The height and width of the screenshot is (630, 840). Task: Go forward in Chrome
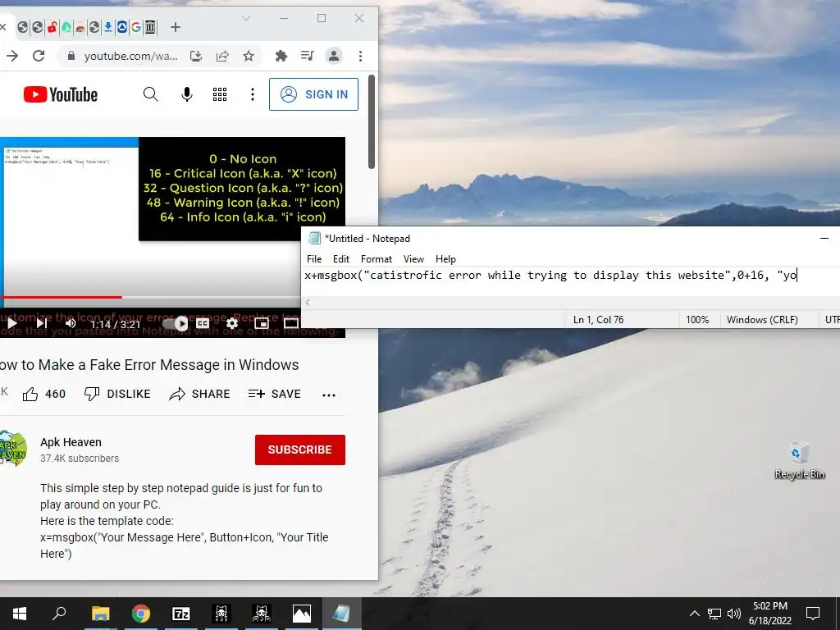coord(12,56)
